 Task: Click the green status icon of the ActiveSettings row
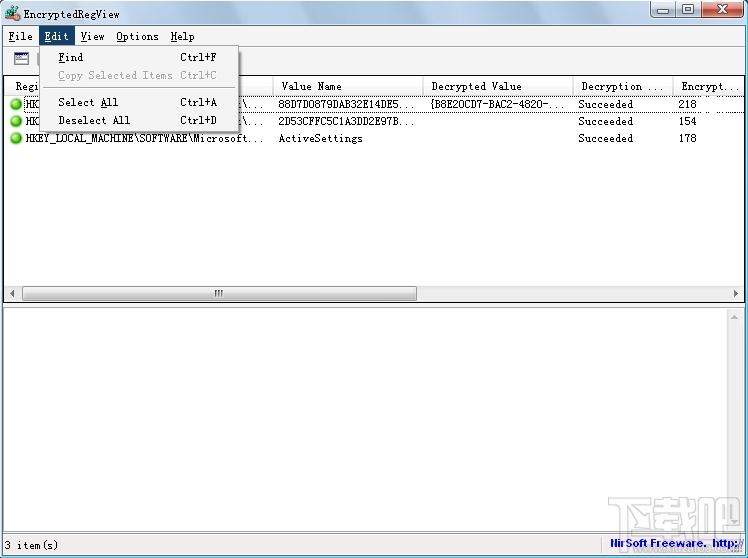[x=16, y=138]
